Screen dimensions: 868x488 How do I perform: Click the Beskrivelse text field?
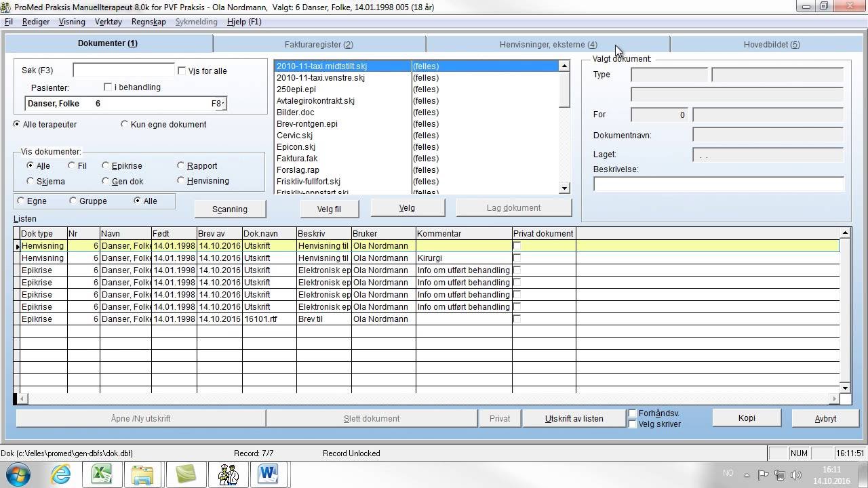(x=718, y=183)
